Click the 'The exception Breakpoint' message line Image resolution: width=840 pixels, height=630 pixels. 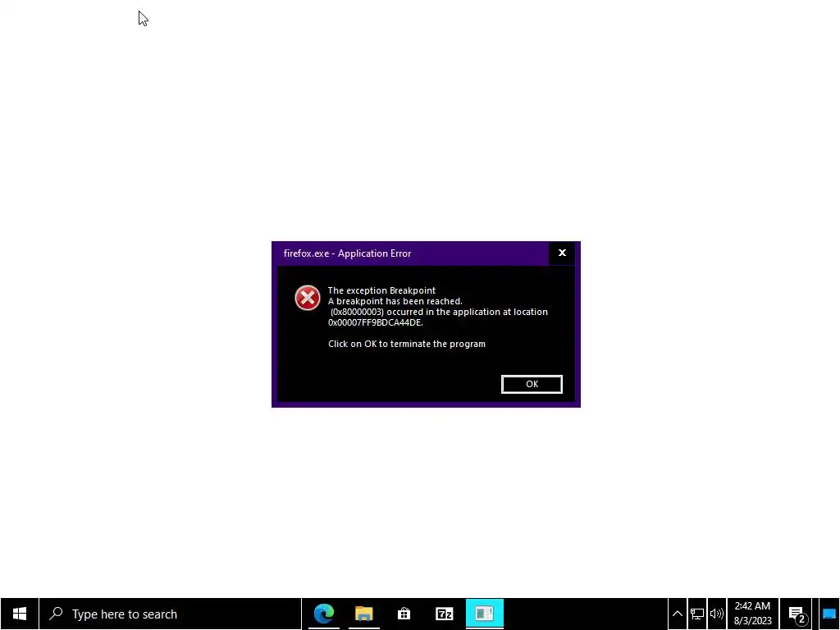coord(381,290)
